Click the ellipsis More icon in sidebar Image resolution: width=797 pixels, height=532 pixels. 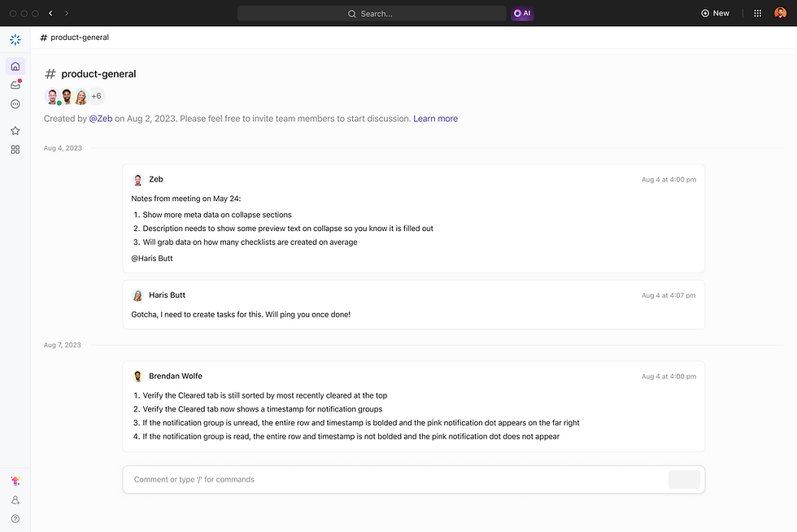[x=15, y=103]
